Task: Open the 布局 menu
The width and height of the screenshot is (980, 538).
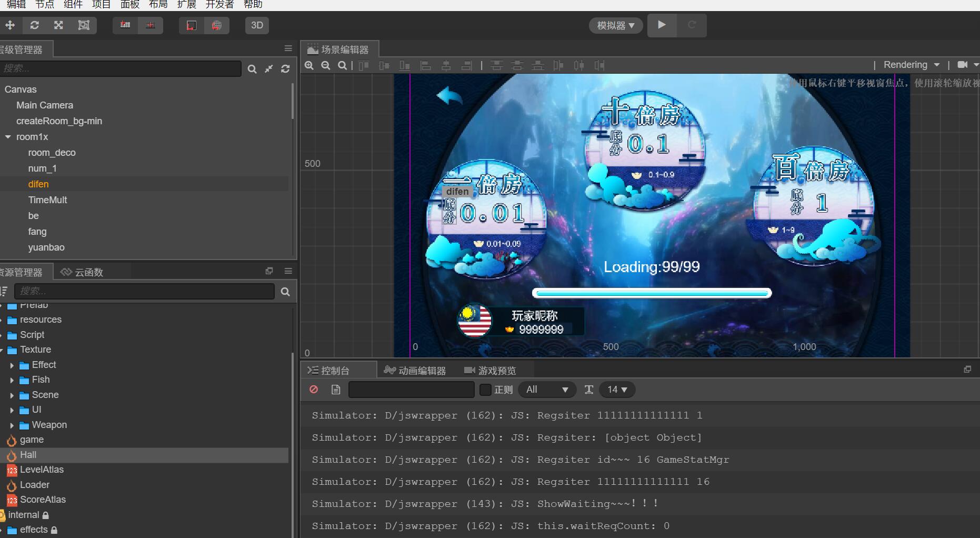Action: pos(158,4)
